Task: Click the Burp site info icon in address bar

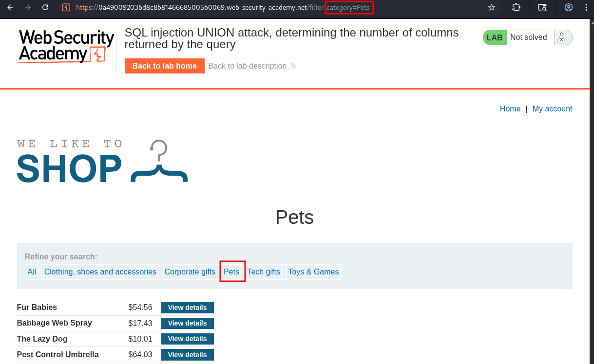Action: (x=66, y=7)
